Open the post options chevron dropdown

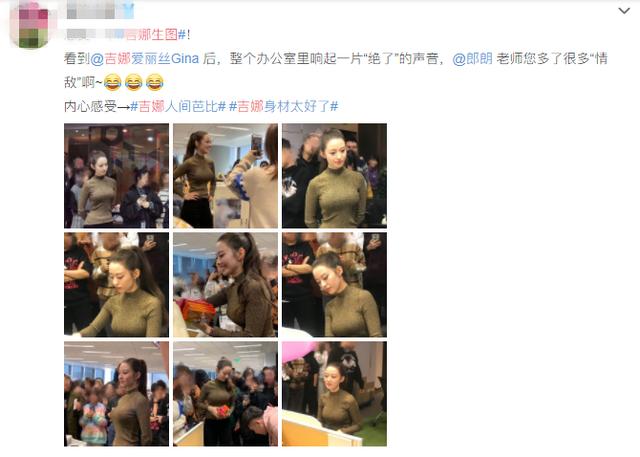click(x=624, y=11)
